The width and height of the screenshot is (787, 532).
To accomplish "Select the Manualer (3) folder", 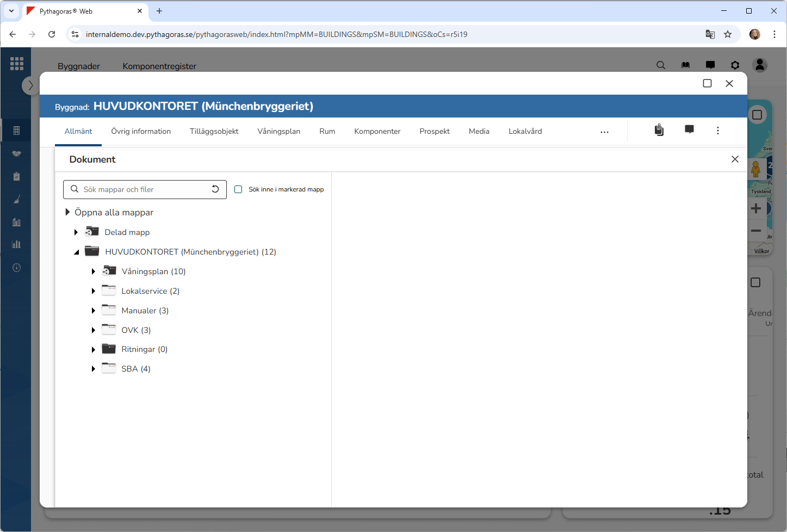I will click(145, 311).
